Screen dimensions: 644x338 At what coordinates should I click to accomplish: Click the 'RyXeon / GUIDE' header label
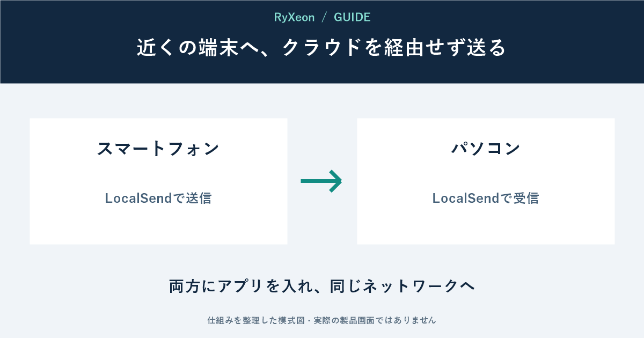coord(322,17)
